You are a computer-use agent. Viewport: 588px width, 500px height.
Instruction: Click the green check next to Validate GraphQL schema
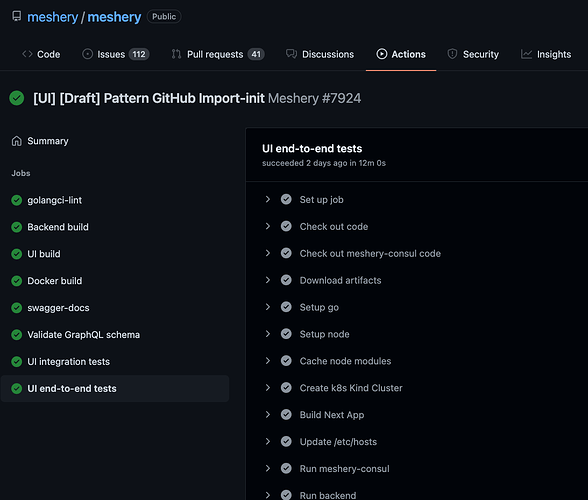click(x=16, y=335)
